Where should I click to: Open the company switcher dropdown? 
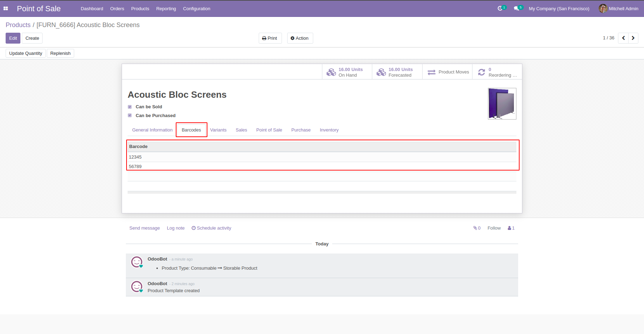(559, 9)
